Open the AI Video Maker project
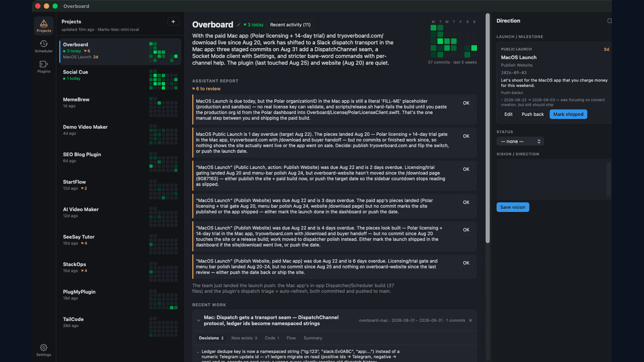Image resolution: width=644 pixels, height=362 pixels. coord(120,216)
